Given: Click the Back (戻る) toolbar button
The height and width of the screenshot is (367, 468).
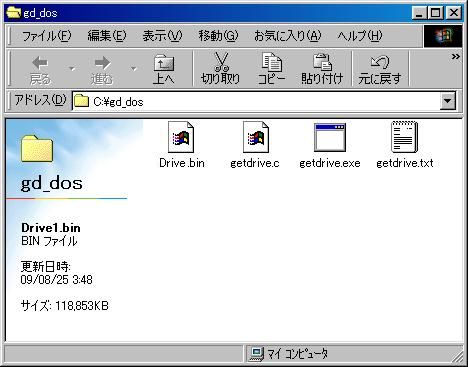Looking at the screenshot, I should (40, 70).
